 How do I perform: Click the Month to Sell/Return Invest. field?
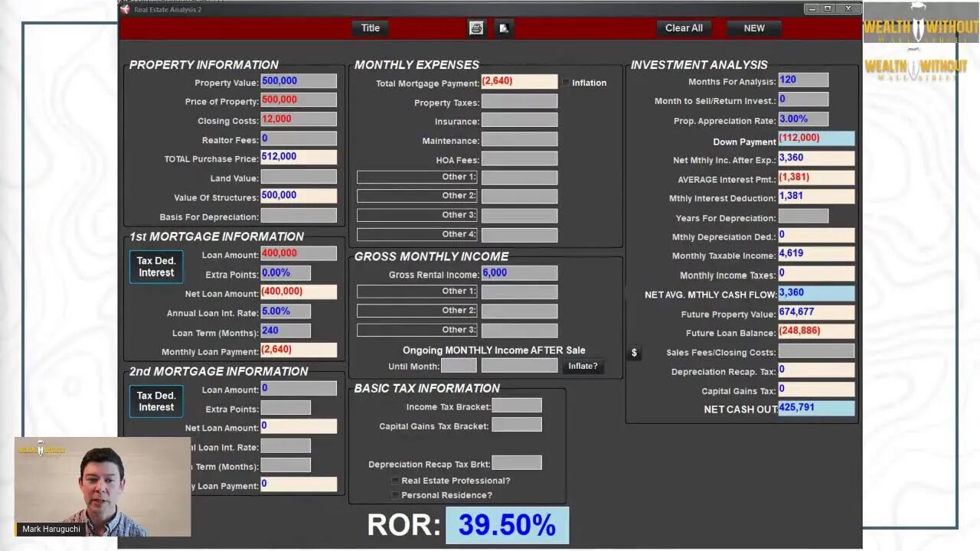tap(803, 99)
